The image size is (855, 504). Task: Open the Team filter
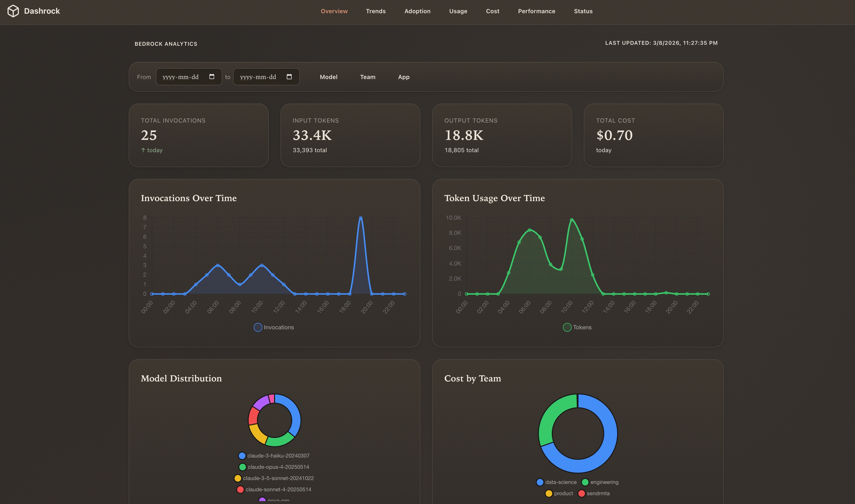click(368, 77)
